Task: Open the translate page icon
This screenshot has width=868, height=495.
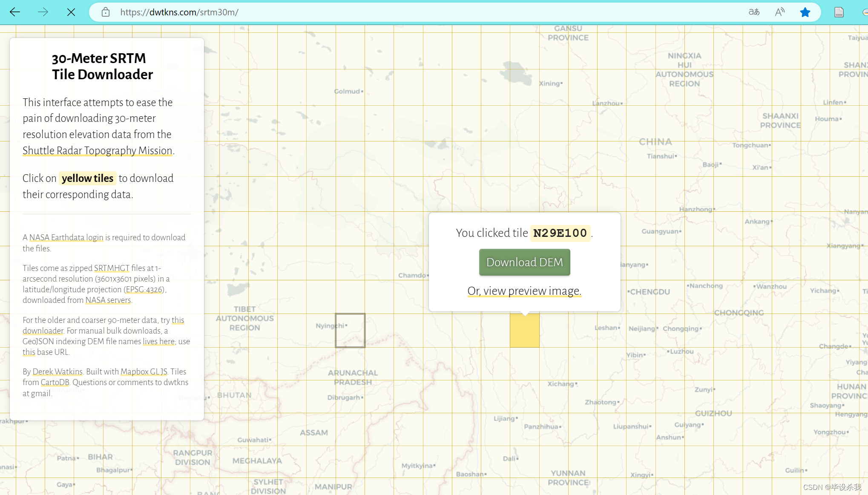Action: tap(754, 12)
